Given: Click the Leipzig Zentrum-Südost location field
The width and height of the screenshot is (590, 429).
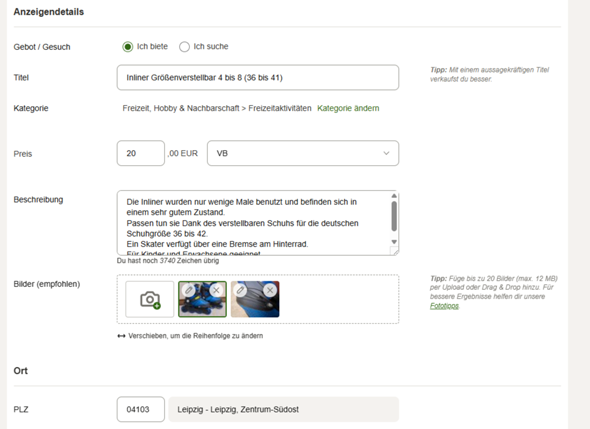Looking at the screenshot, I should point(284,409).
